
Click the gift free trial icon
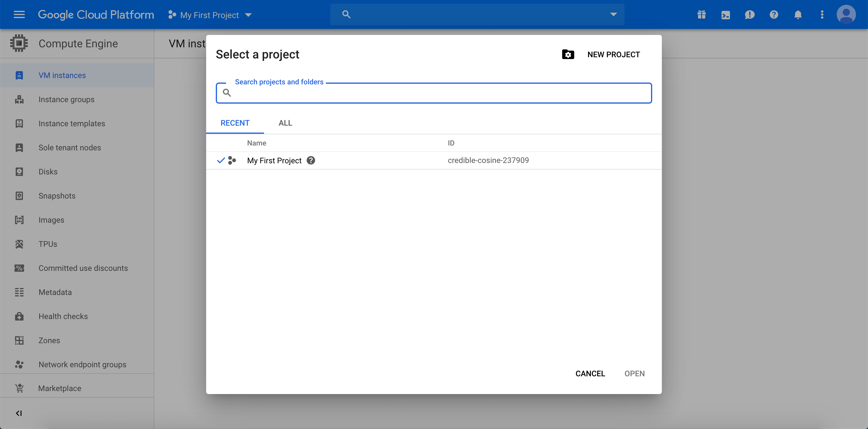pyautogui.click(x=701, y=14)
